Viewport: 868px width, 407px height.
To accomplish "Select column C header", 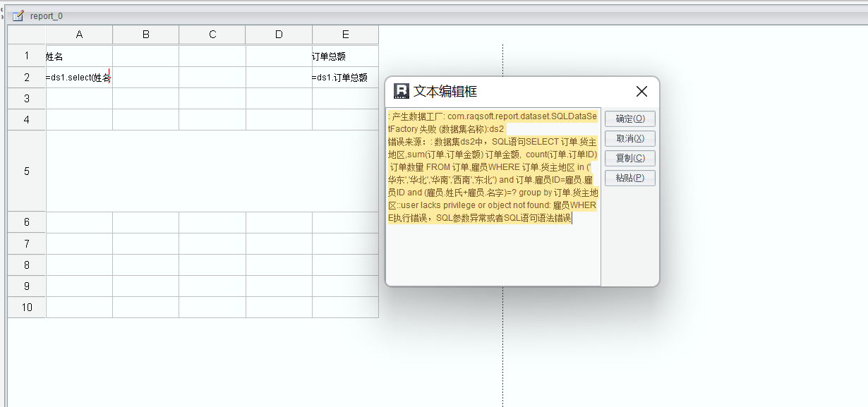I will click(x=212, y=35).
